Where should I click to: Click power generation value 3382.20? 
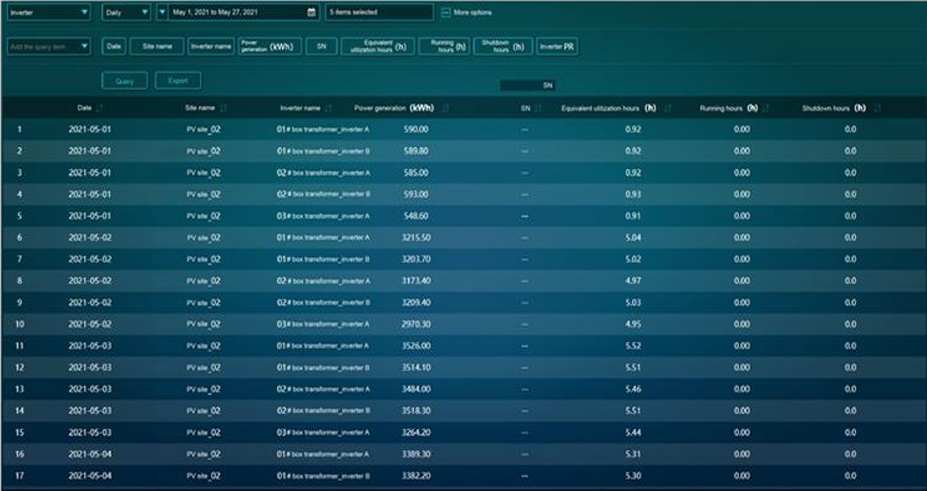(416, 476)
